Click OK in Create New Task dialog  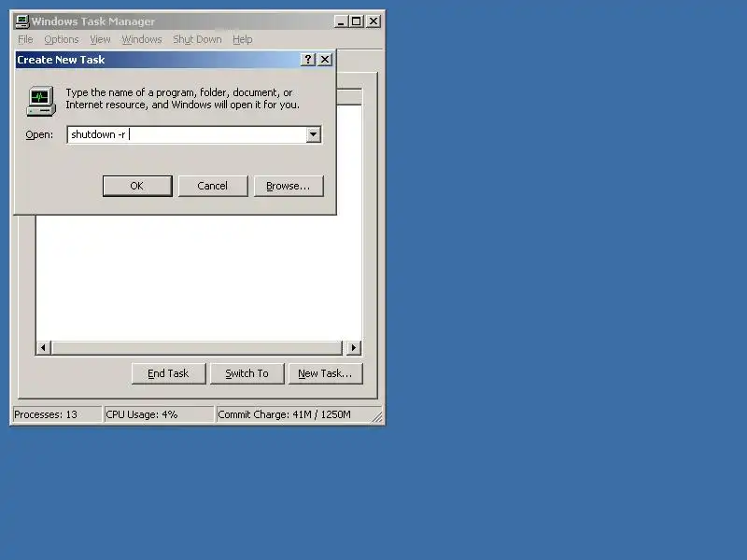(137, 186)
